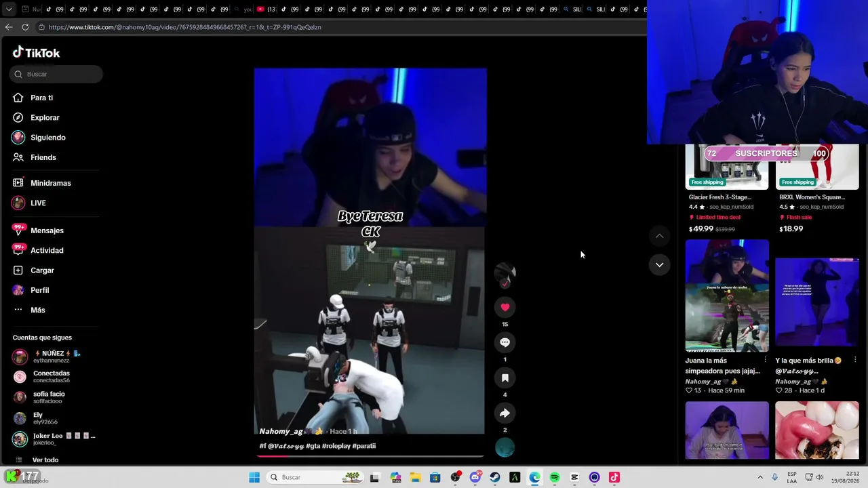
Task: Like the video with the heart icon
Action: 505,307
